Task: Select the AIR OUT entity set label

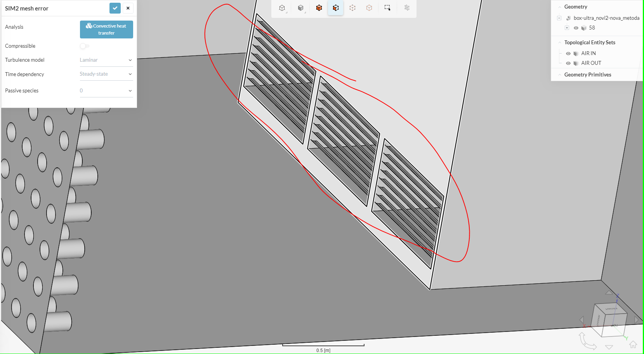Action: click(591, 63)
